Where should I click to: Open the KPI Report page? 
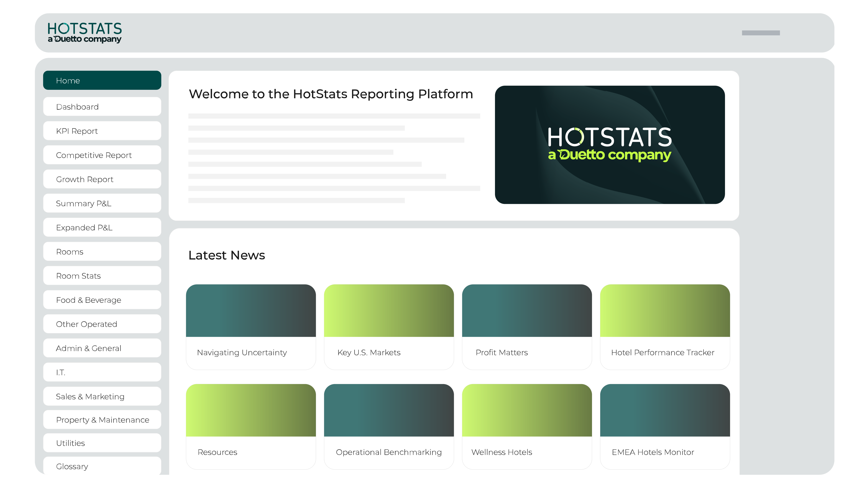click(102, 131)
